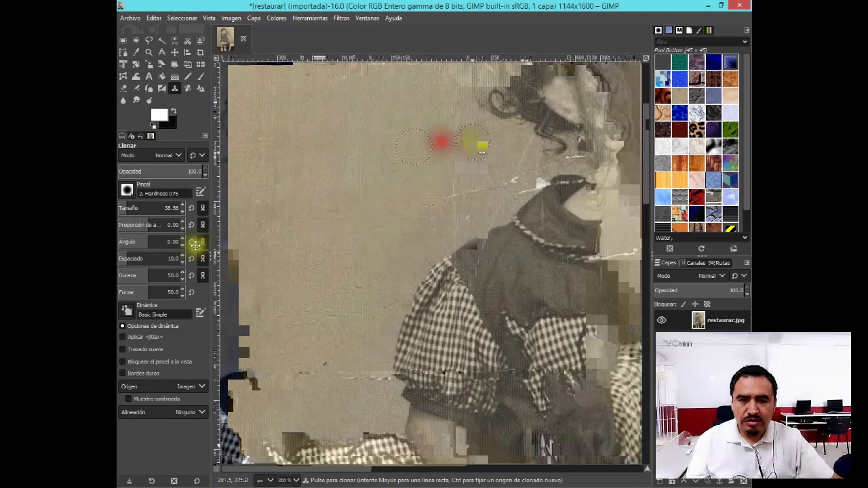Toggle link for Espaciado to view
Screen dimensions: 868x488
(202, 258)
